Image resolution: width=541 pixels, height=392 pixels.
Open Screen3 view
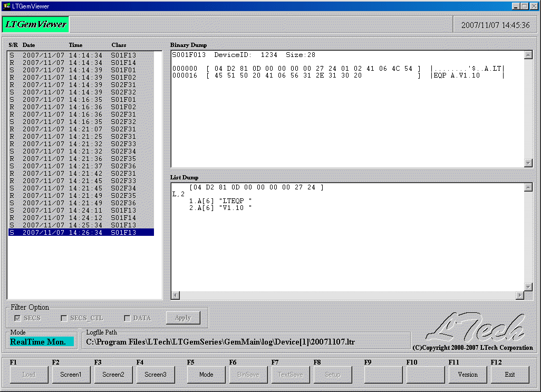point(156,375)
